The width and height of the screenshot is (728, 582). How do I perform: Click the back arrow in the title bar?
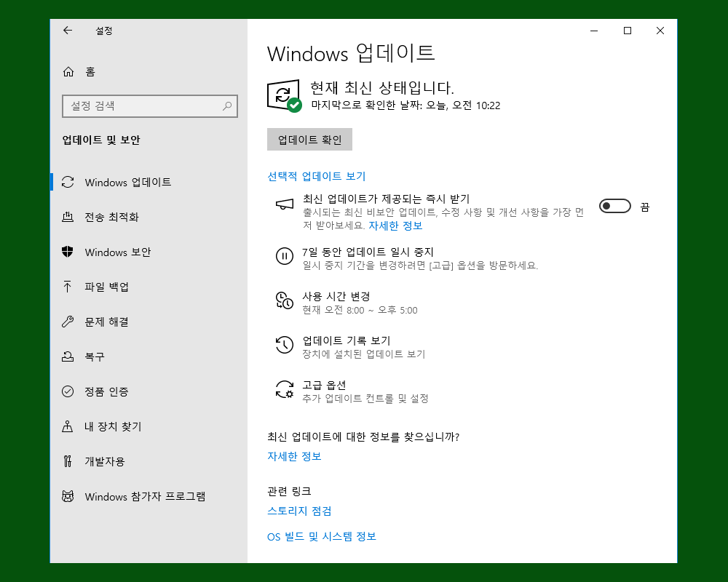[68, 31]
